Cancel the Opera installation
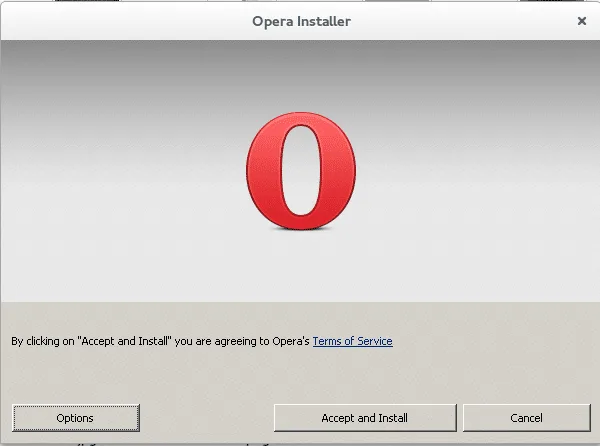600x446 pixels. coord(527,418)
